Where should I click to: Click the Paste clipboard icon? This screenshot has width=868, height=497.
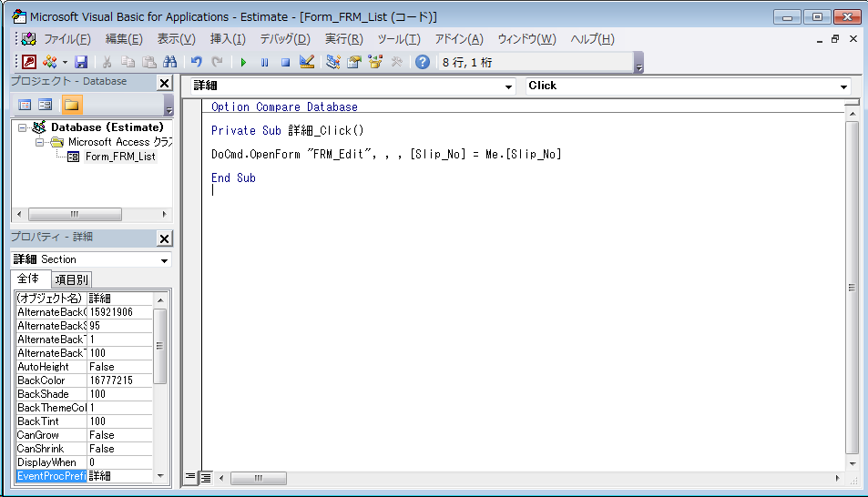click(148, 62)
